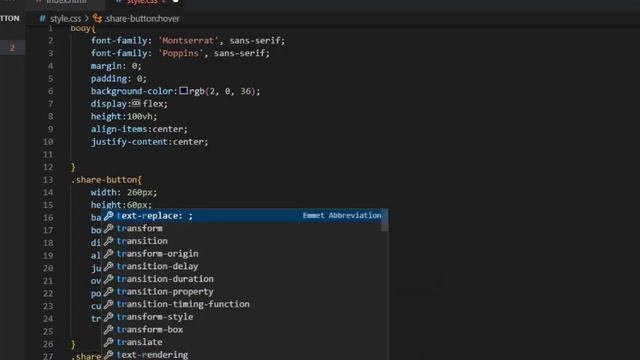Click margin: 0 on line 4
The width and height of the screenshot is (640, 360).
[x=116, y=66]
